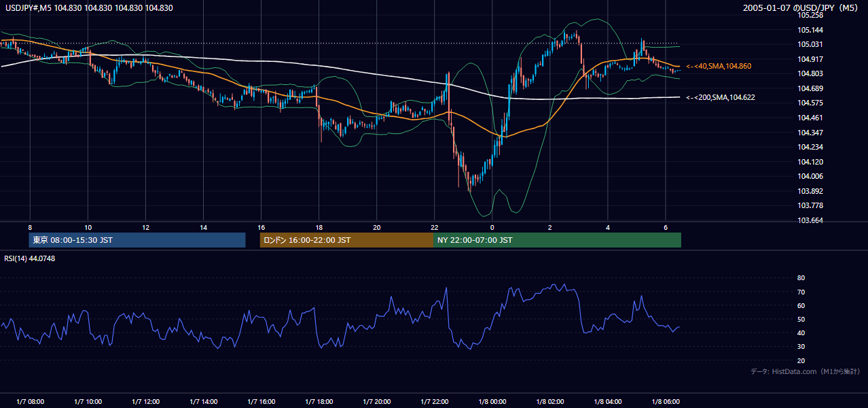
Task: Click the 1/7 12:00 time axis label
Action: pos(145,401)
